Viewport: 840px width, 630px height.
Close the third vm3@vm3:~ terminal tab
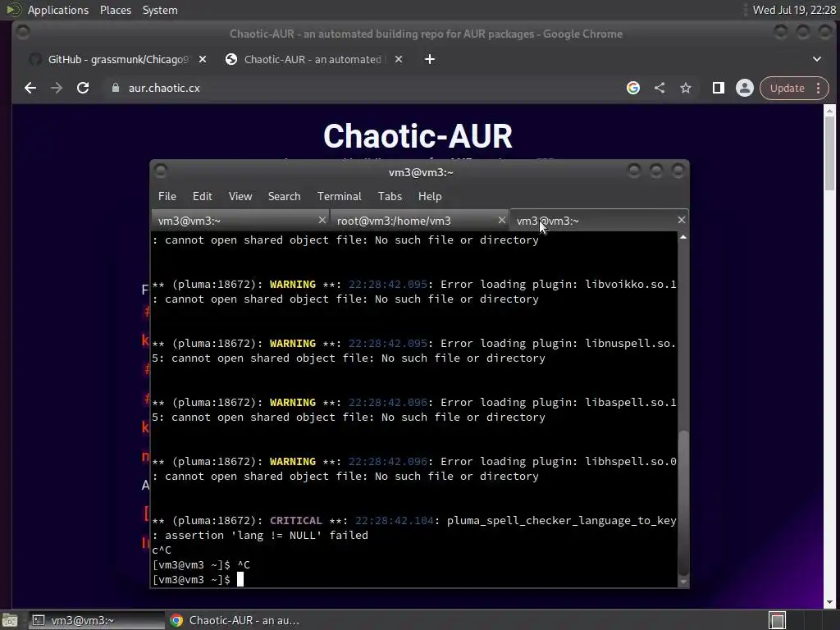[x=681, y=220]
